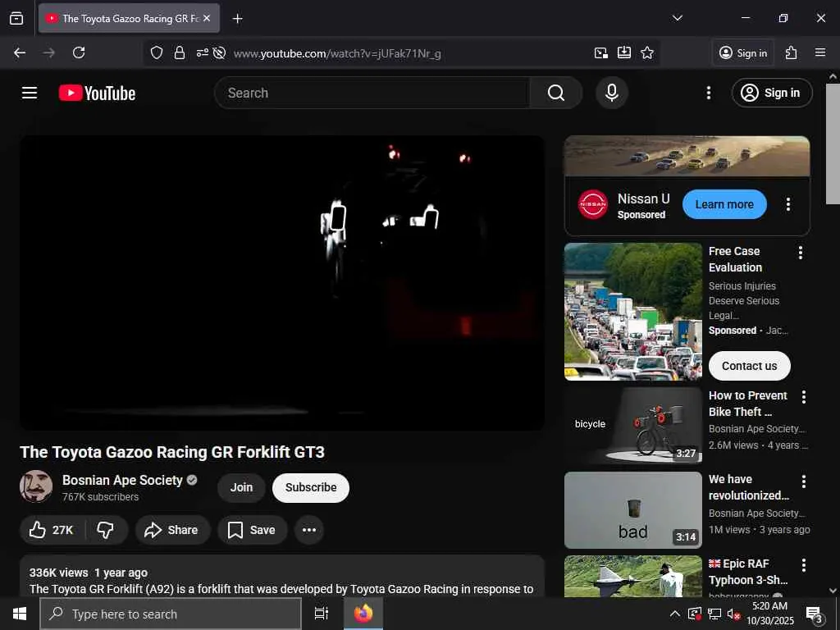Screen dimensions: 840x630
Task: Open the site permissions icon in address bar
Action: coord(202,53)
